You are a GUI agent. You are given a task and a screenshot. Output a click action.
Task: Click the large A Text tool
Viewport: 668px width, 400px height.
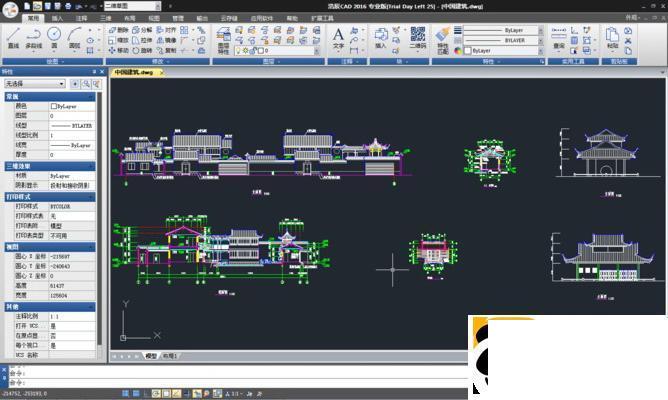pos(338,37)
